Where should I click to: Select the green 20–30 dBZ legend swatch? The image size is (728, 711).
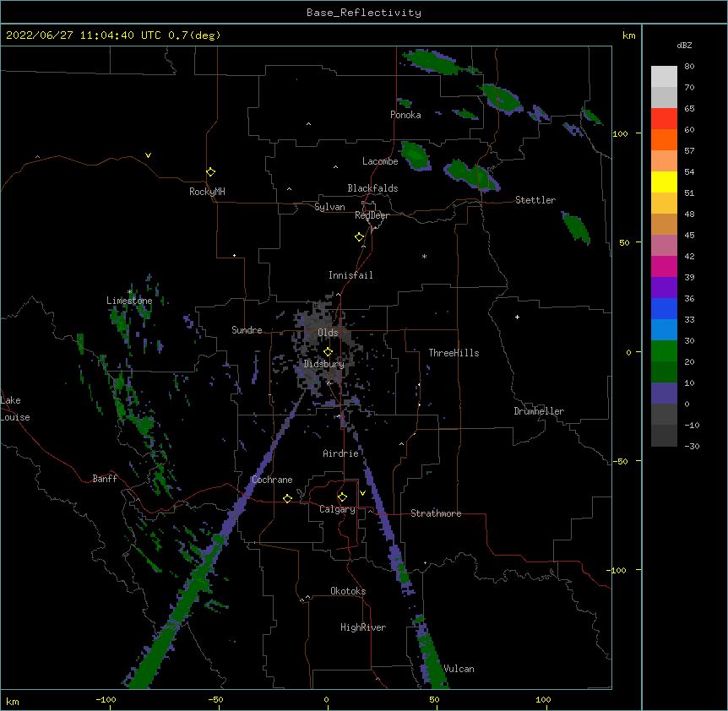(x=664, y=351)
